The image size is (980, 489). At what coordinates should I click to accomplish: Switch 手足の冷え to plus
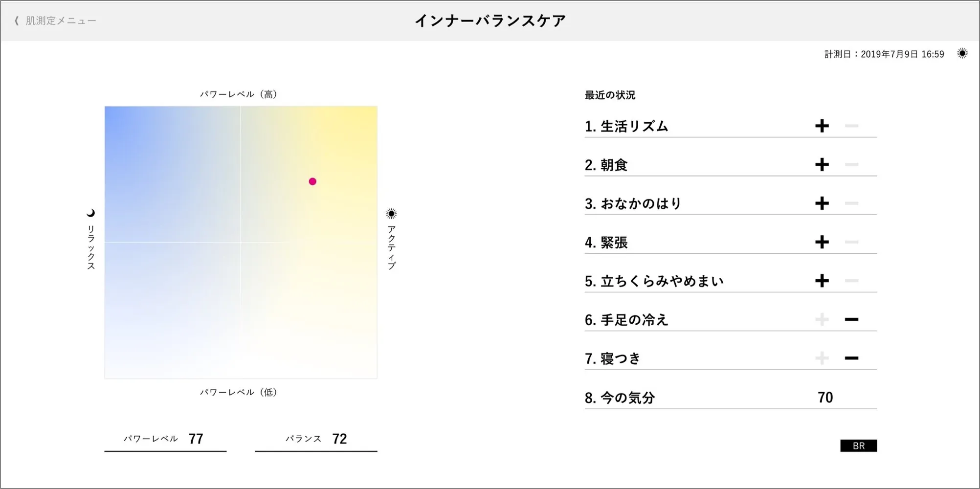(822, 319)
